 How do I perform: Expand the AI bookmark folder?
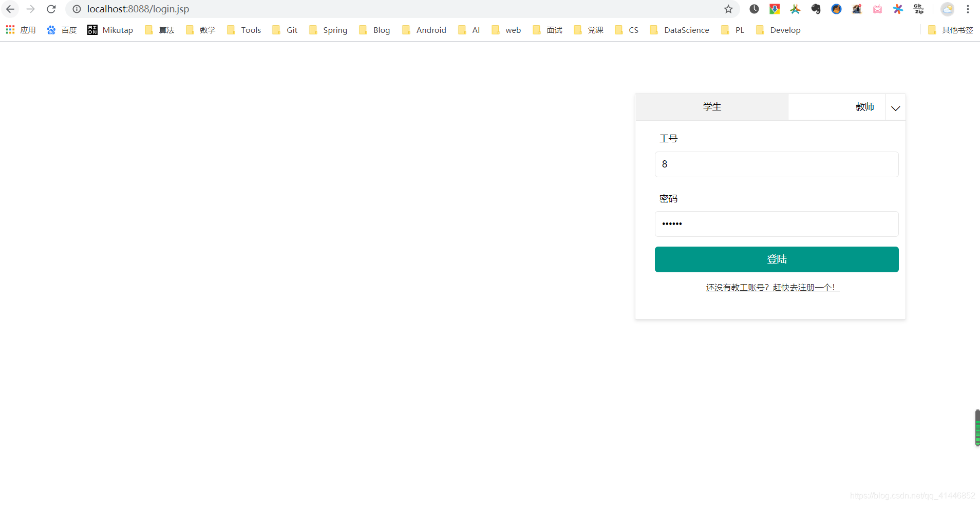[469, 30]
